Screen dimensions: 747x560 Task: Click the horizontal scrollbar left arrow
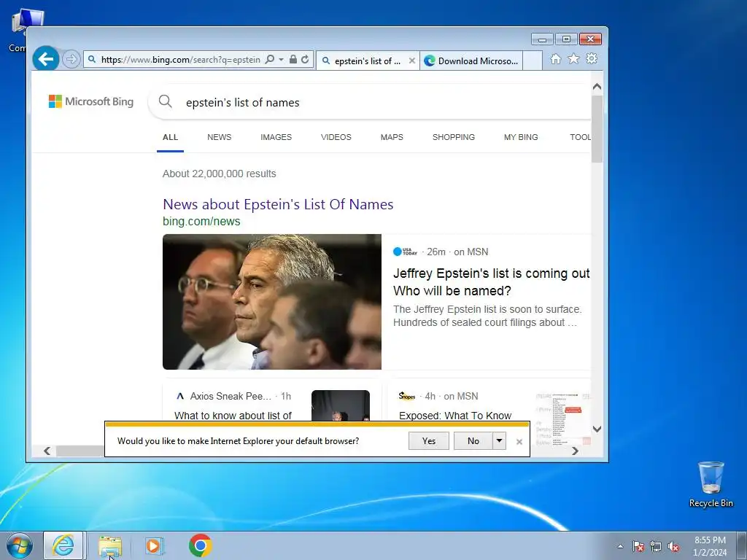tap(47, 451)
